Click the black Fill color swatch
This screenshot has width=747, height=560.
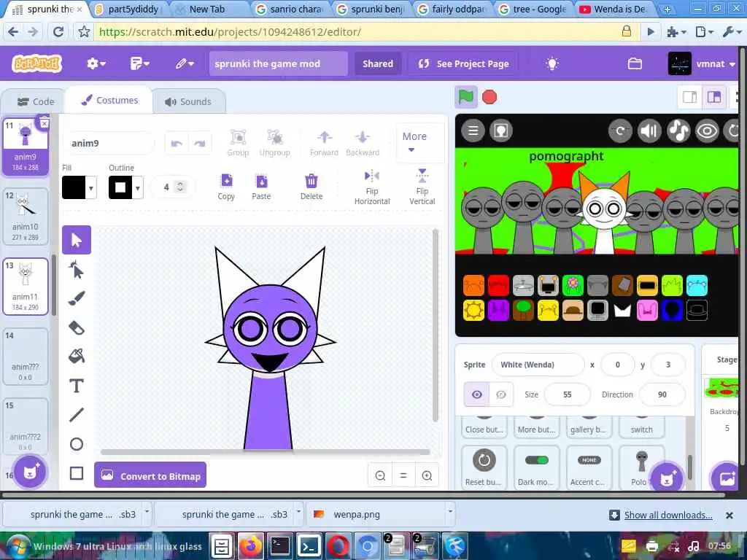coord(74,187)
